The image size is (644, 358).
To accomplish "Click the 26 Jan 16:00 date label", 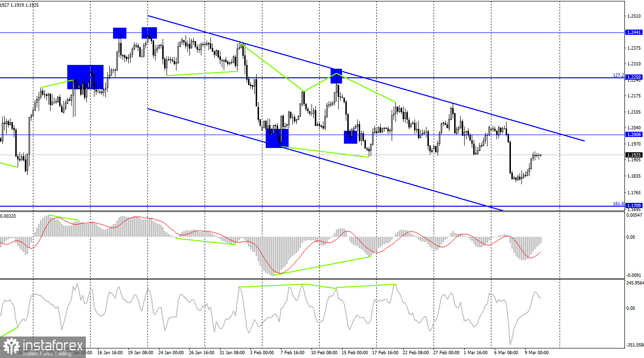I will pos(202,353).
